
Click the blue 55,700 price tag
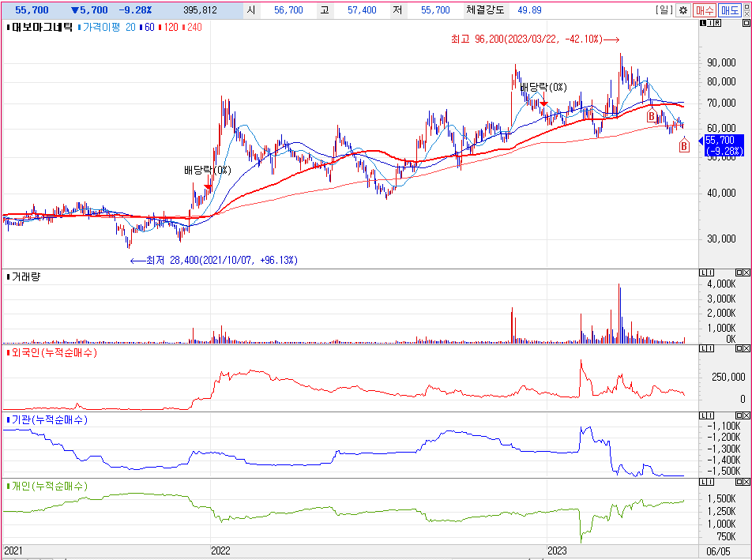(724, 145)
